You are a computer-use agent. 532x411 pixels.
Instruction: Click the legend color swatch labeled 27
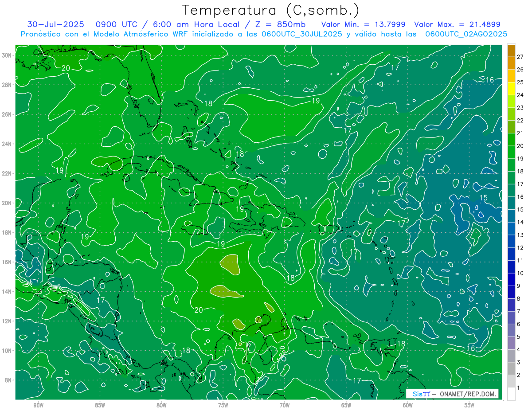tap(511, 51)
